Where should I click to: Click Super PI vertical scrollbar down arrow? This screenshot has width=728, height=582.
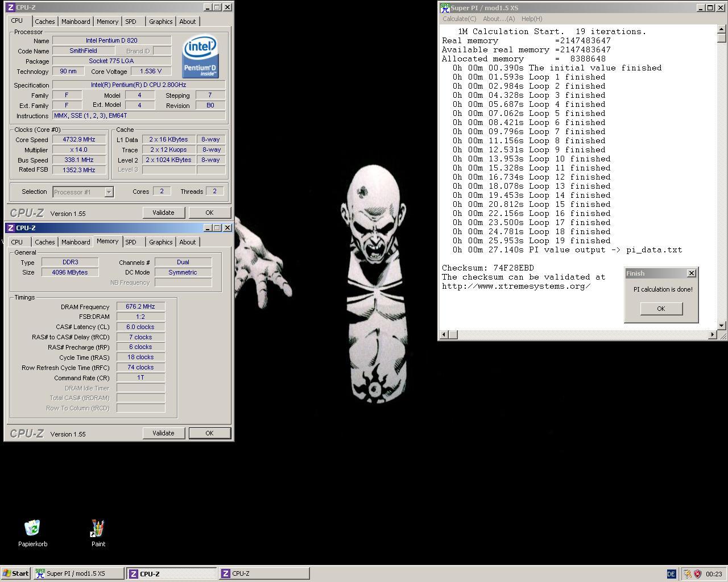coord(722,325)
